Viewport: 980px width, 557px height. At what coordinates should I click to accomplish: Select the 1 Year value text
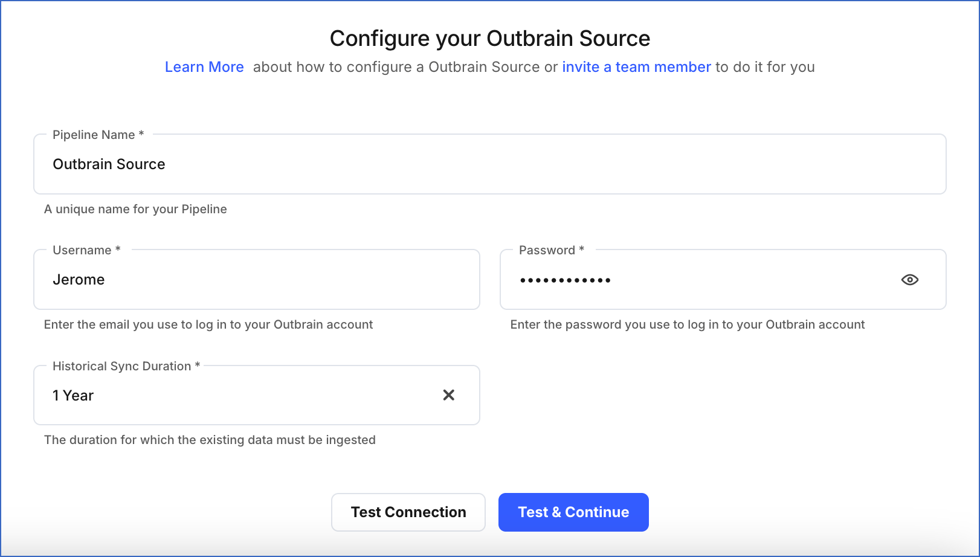(x=73, y=395)
